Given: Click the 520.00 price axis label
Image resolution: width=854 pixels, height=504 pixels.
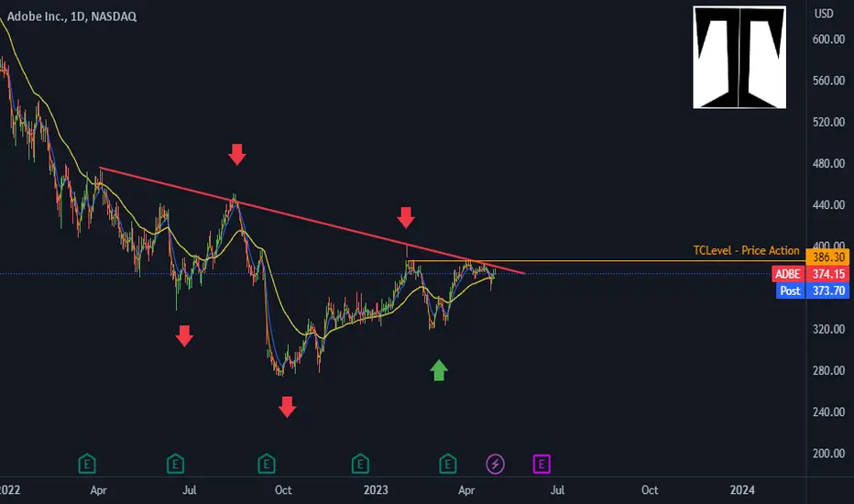Looking at the screenshot, I should coord(828,122).
